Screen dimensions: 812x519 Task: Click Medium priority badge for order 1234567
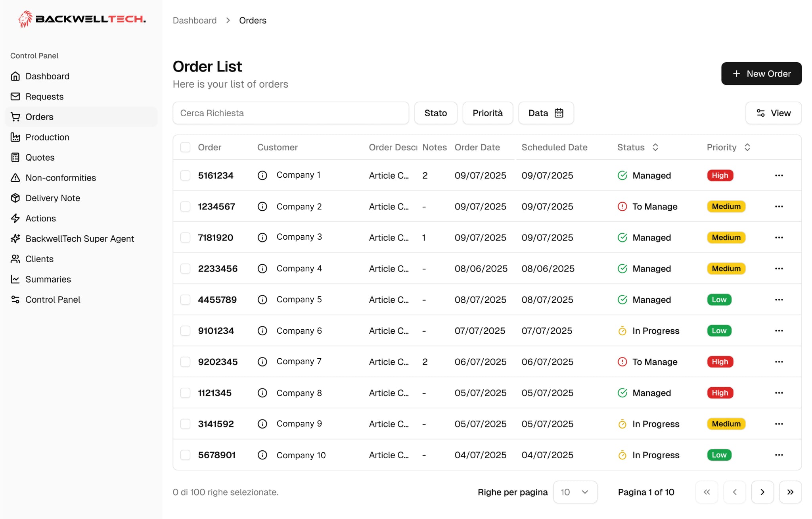726,206
